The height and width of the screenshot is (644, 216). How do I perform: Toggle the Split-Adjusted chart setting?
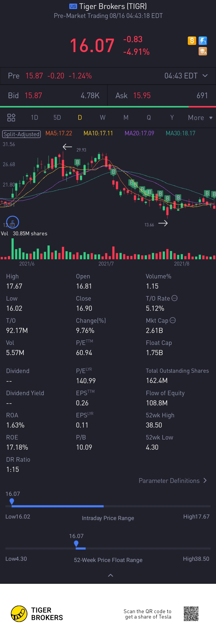[22, 134]
